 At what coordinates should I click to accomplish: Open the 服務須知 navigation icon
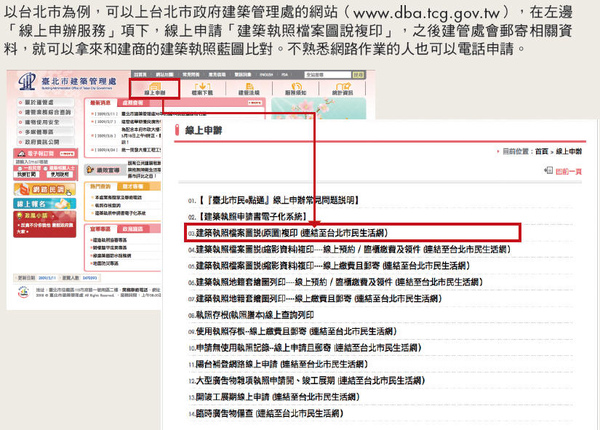tap(295, 88)
